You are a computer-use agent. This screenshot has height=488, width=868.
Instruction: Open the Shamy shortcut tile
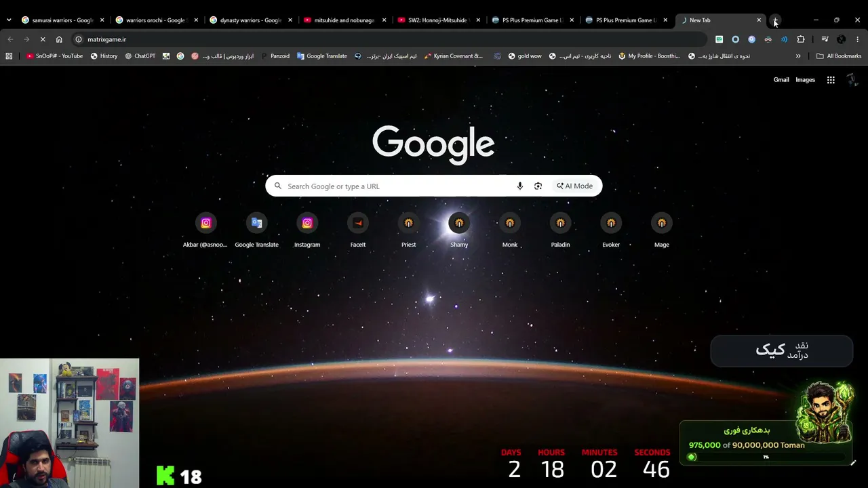point(459,231)
